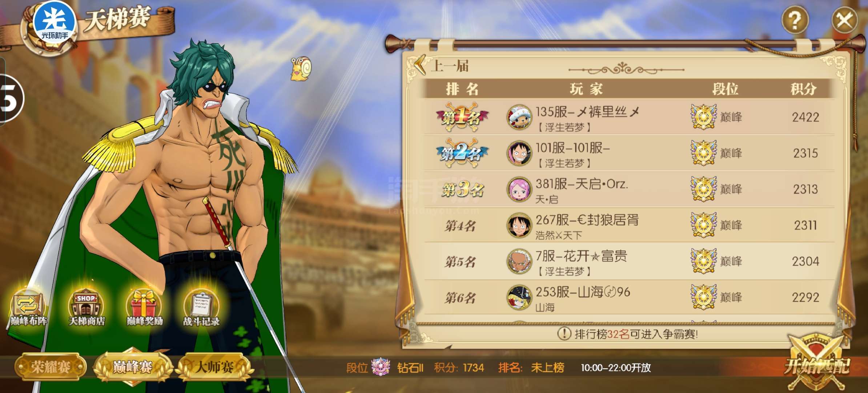Click the 光环助手 floating assistant icon

click(x=54, y=23)
